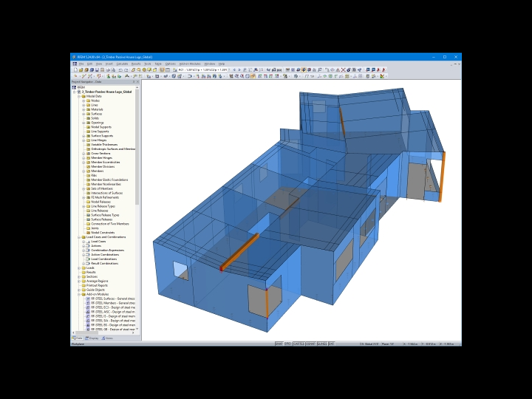Select the Data navigator tab
The image size is (532, 399).
click(78, 338)
